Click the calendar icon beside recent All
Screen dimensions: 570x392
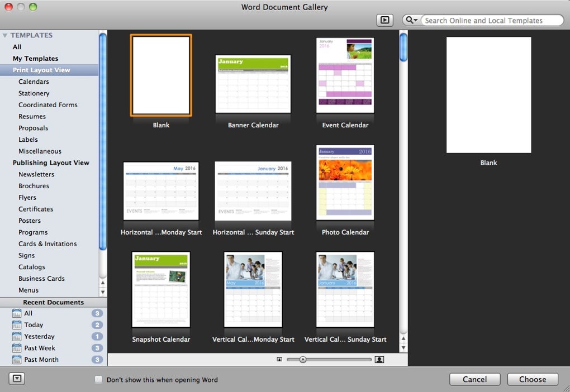click(x=17, y=313)
